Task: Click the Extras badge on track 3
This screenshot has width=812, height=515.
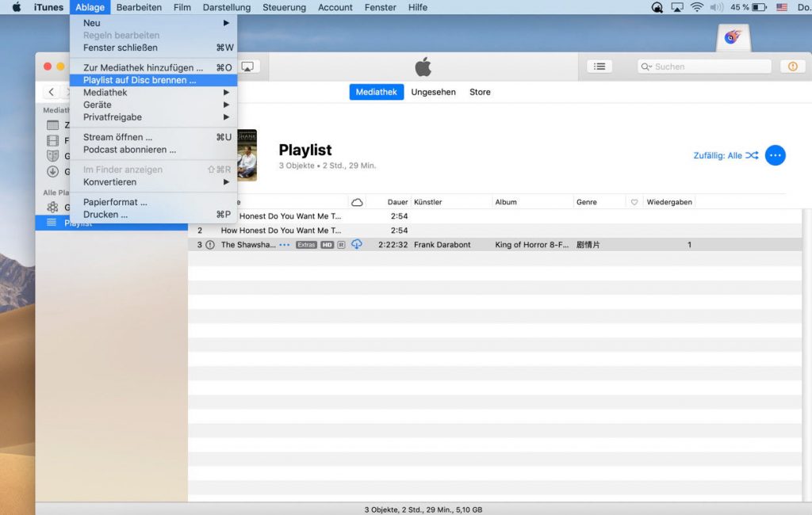Action: (x=306, y=245)
